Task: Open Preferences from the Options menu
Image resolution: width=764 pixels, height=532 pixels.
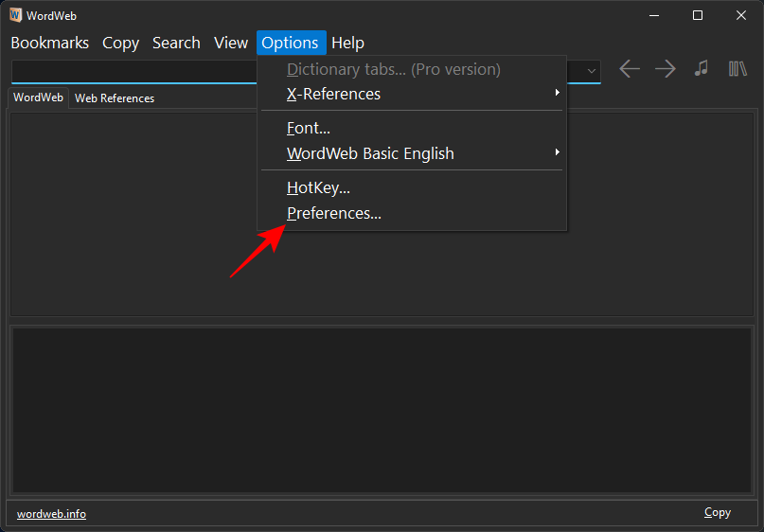Action: point(333,213)
